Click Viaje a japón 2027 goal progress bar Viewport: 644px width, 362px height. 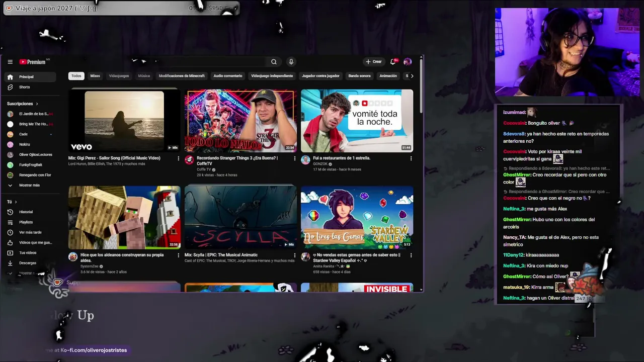coord(121,8)
